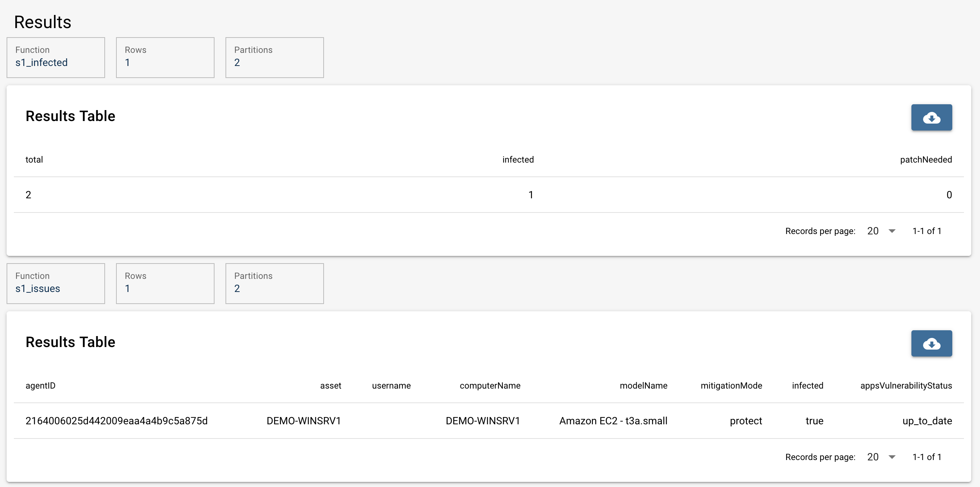
Task: Sort by the total column header
Action: 34,160
